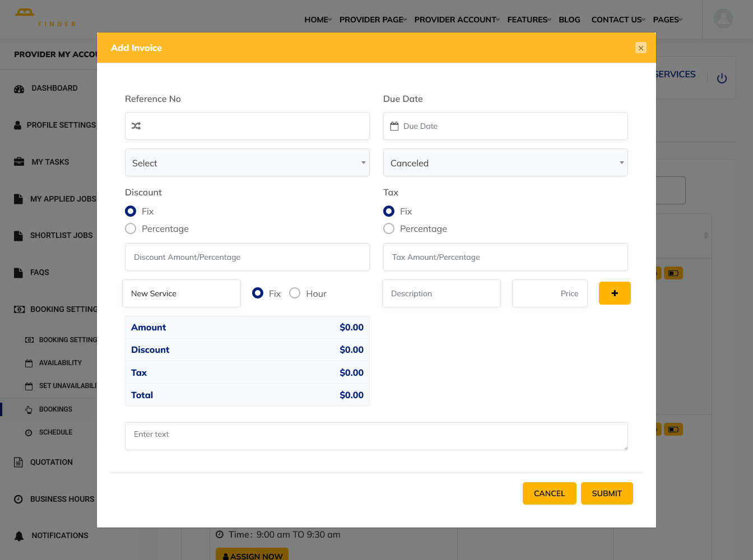Click the Notifications bell icon in sidebar
This screenshot has height=560, width=753.
[19, 536]
